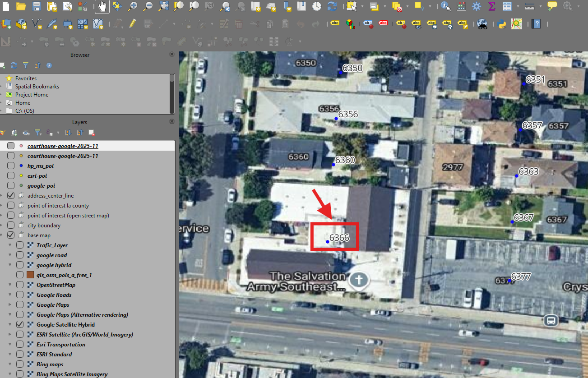
Task: Select the Pan Map hand tool
Action: click(x=102, y=6)
